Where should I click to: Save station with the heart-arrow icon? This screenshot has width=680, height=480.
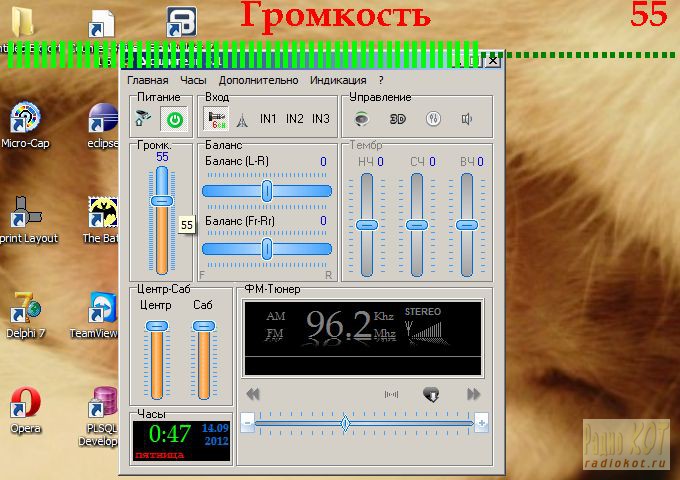431,394
